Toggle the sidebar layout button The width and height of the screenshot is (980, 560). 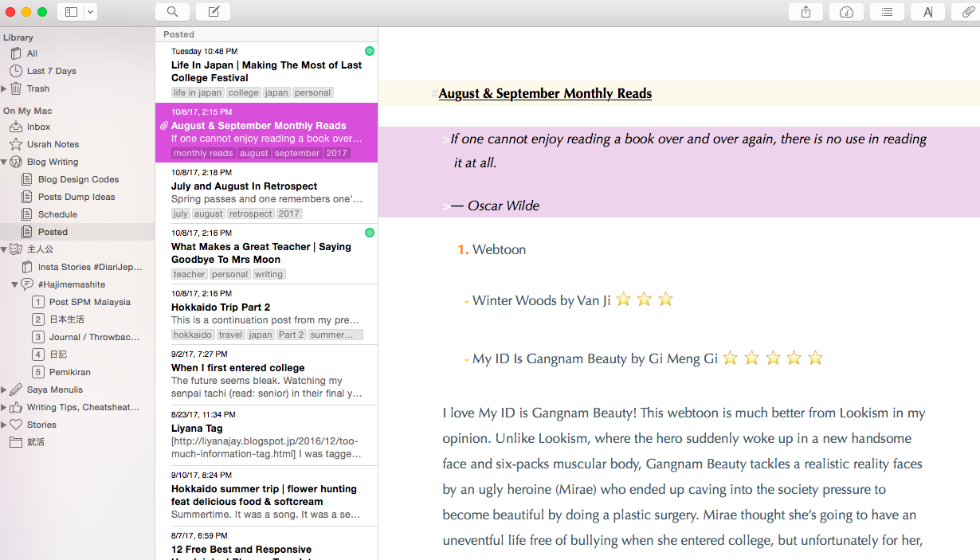pos(72,12)
